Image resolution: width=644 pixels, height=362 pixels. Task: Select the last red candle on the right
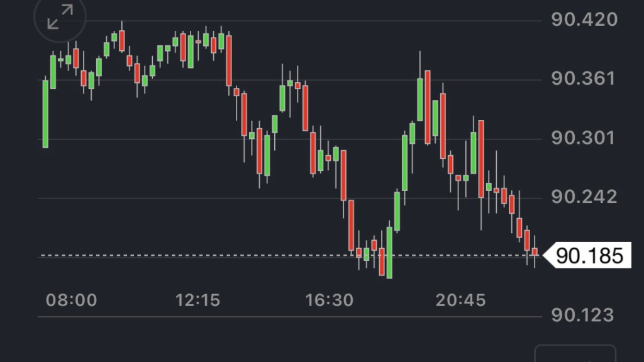pyautogui.click(x=535, y=252)
